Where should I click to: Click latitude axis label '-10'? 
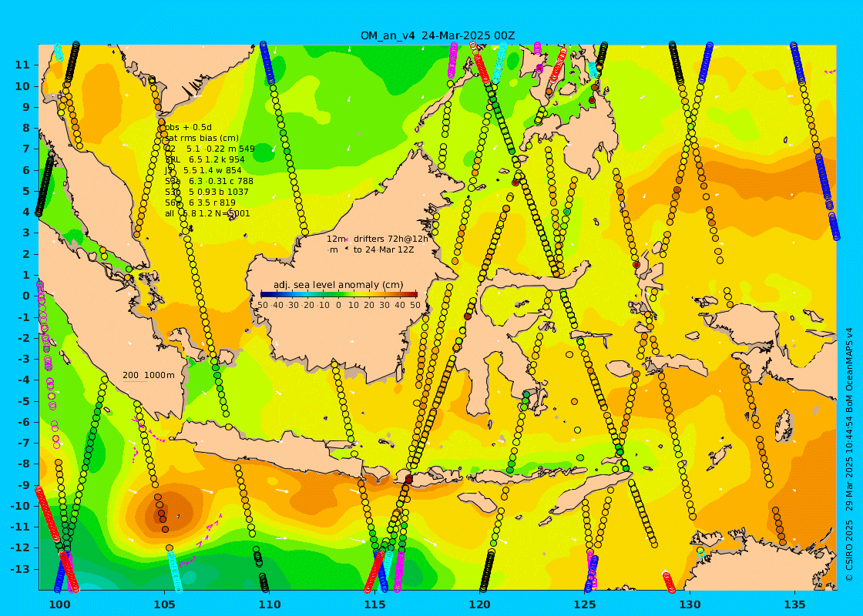pyautogui.click(x=20, y=505)
